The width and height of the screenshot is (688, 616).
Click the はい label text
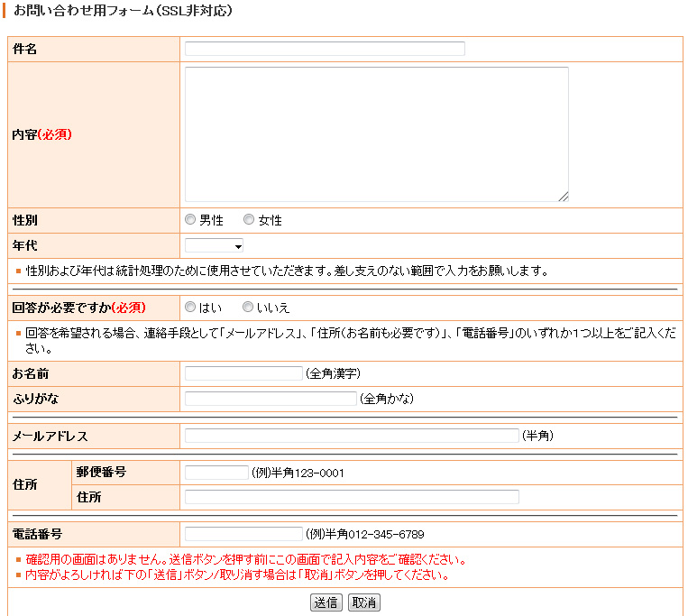coord(211,308)
